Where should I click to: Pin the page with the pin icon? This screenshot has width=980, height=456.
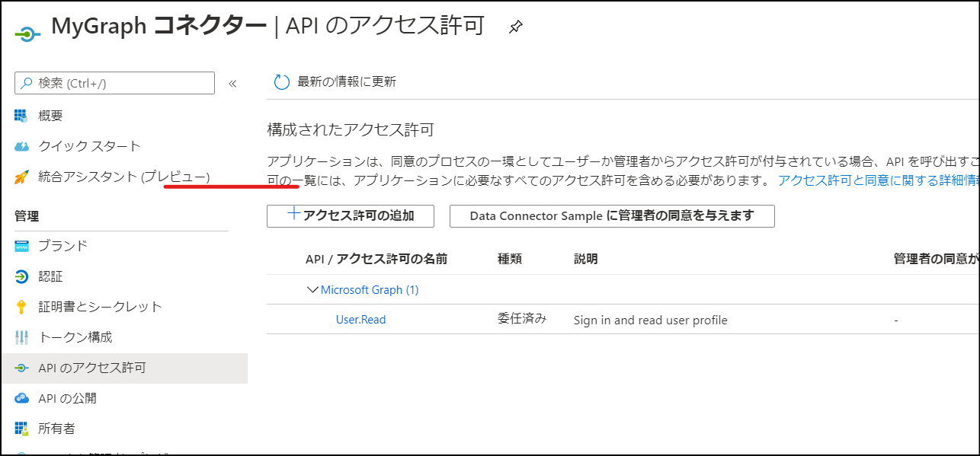click(516, 27)
